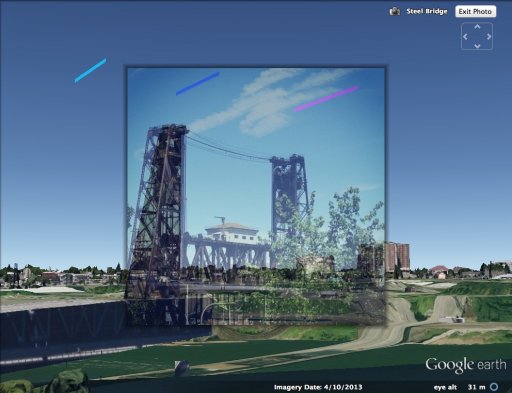The image size is (512, 393).
Task: Click the Steel Bridge overlay photo
Action: [256, 196]
